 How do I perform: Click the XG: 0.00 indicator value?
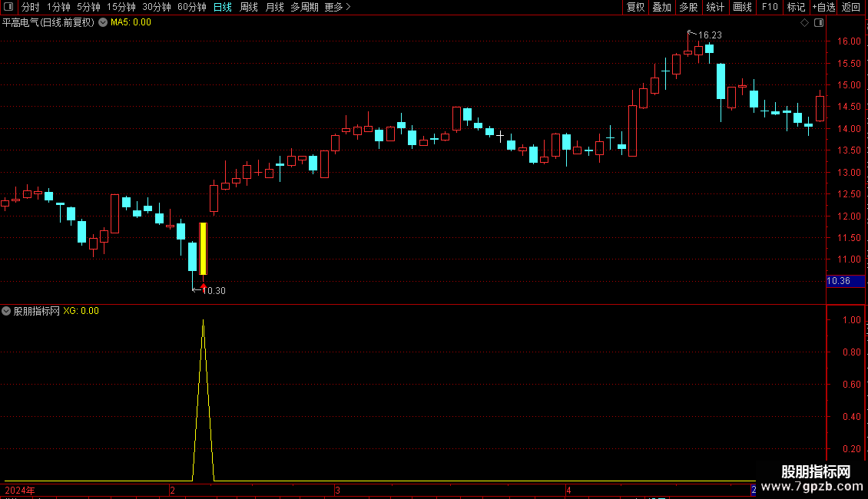(81, 311)
